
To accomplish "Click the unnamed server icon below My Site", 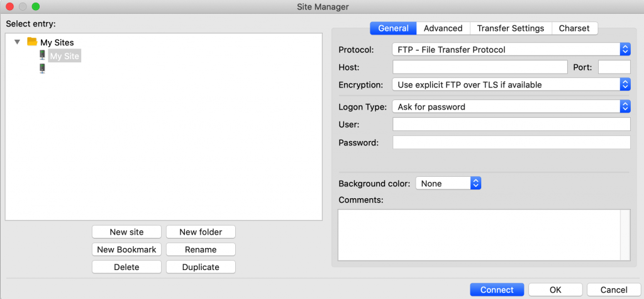I will pyautogui.click(x=42, y=69).
